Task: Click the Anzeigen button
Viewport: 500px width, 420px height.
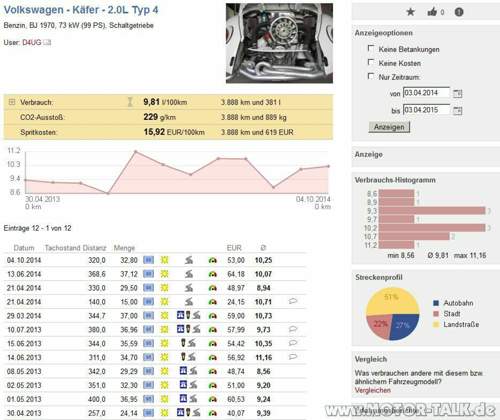Action: pyautogui.click(x=389, y=127)
